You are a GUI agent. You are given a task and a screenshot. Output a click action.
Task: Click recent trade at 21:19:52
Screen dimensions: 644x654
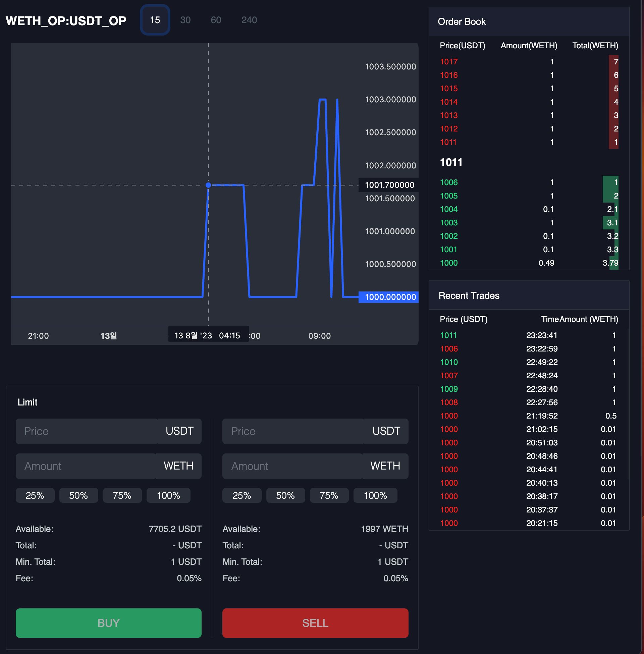click(x=528, y=416)
